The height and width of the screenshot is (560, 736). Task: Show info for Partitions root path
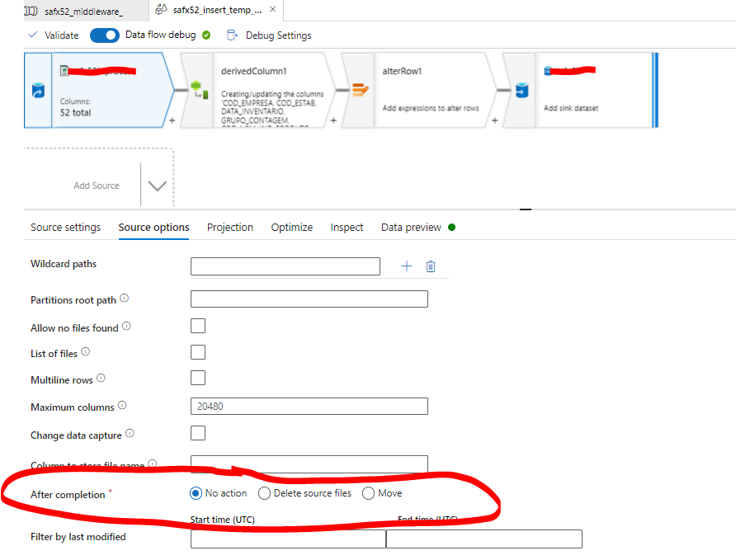[x=125, y=299]
